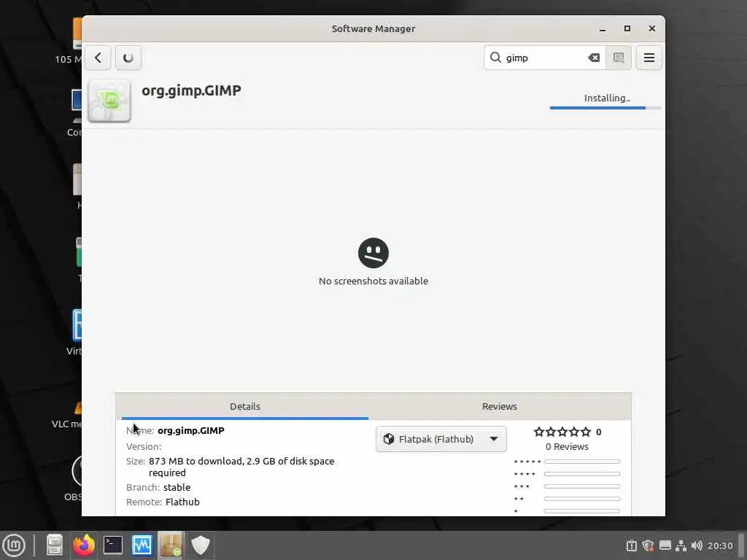Switch to the Reviews tab
The height and width of the screenshot is (560, 747).
click(499, 407)
